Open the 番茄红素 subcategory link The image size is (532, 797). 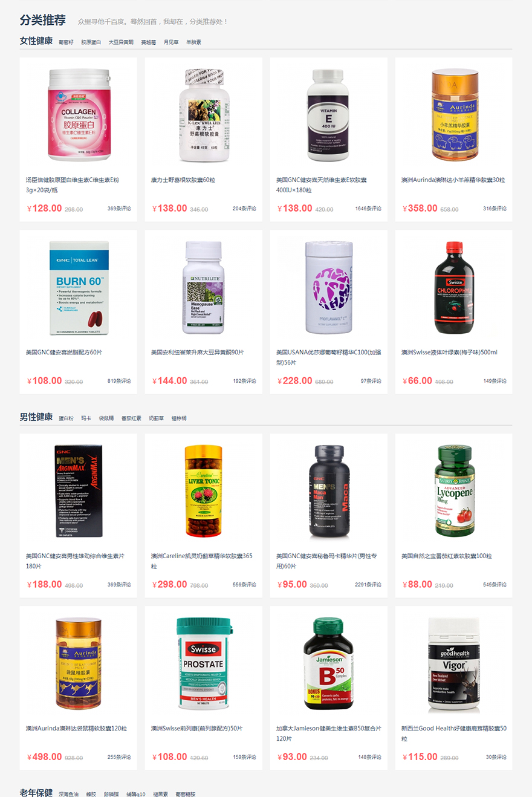(x=131, y=418)
